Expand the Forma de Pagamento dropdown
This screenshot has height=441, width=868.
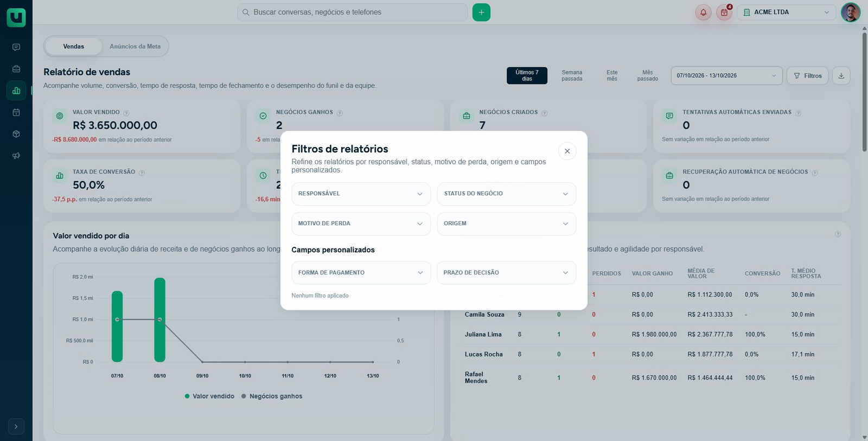[x=361, y=273]
